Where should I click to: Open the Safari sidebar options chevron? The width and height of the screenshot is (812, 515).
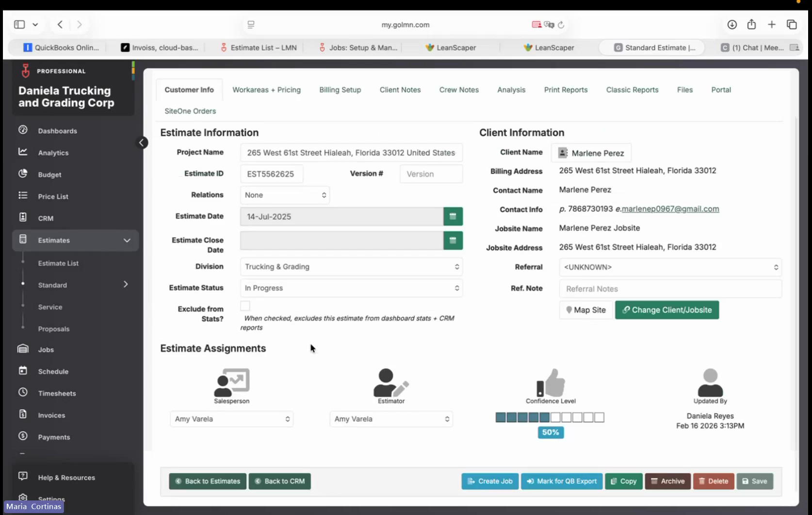pyautogui.click(x=35, y=25)
